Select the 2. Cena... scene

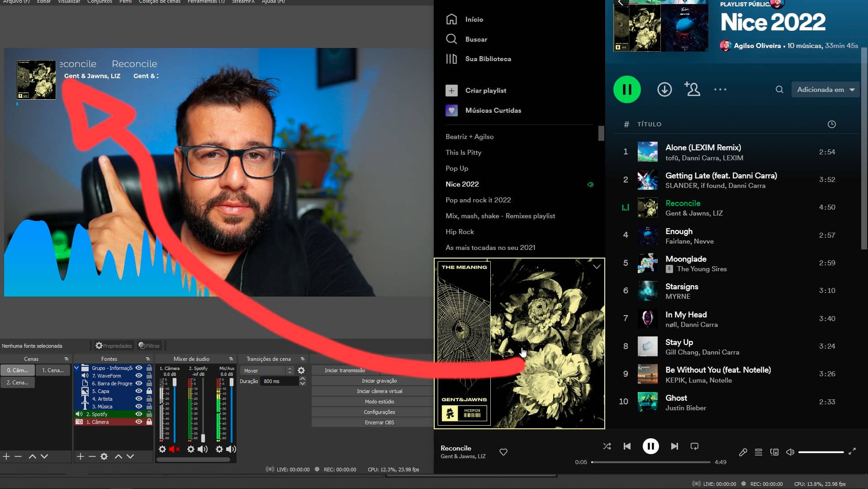point(18,383)
